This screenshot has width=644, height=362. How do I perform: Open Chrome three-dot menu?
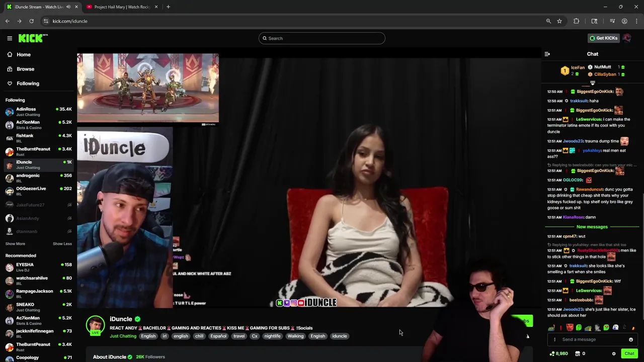[636, 21]
